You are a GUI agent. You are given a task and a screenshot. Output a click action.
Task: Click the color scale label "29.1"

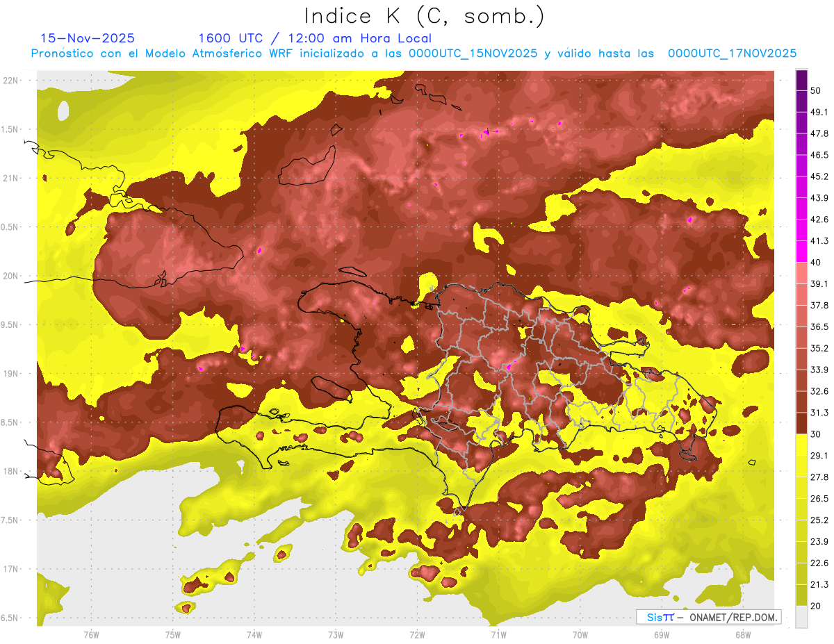(819, 456)
